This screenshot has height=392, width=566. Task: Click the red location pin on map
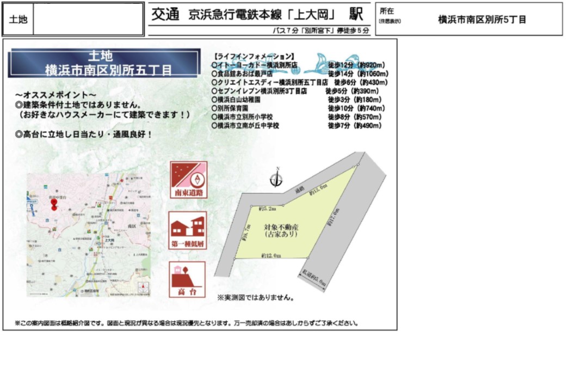[53, 205]
